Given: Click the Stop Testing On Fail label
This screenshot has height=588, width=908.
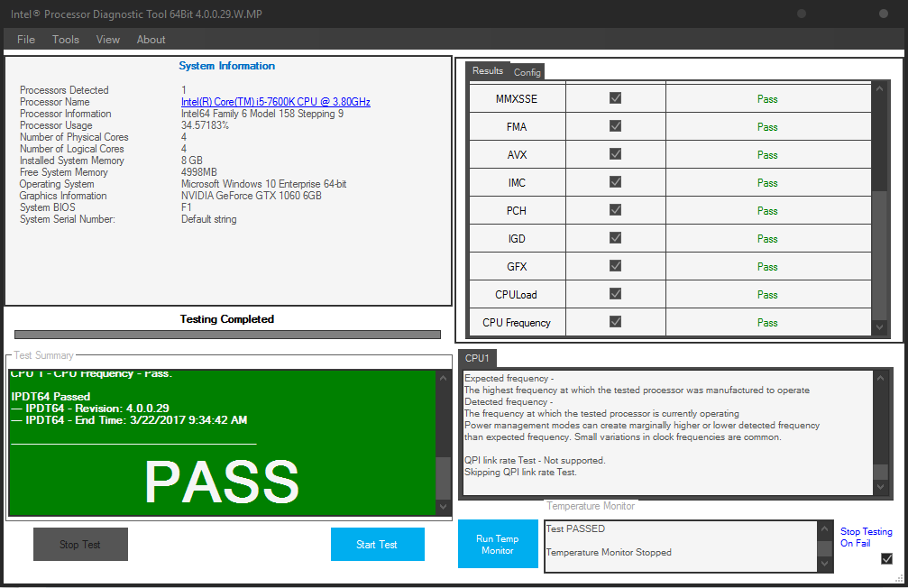Looking at the screenshot, I should 867,537.
